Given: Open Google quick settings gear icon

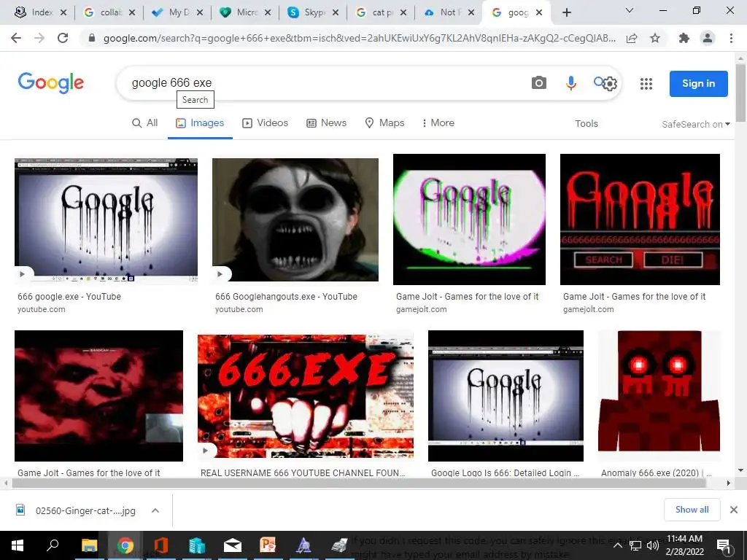Looking at the screenshot, I should [x=610, y=84].
